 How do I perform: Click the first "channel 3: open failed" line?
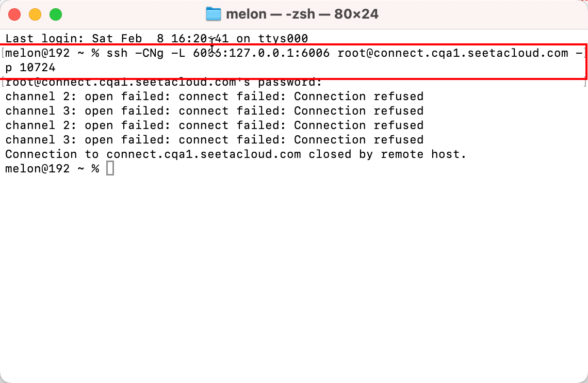point(215,110)
